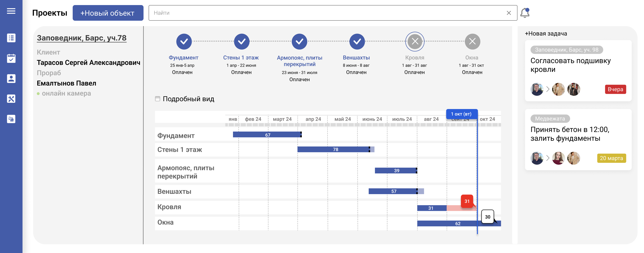Toggle the Фундамент stage checkmark
This screenshot has height=253, width=644.
[184, 41]
